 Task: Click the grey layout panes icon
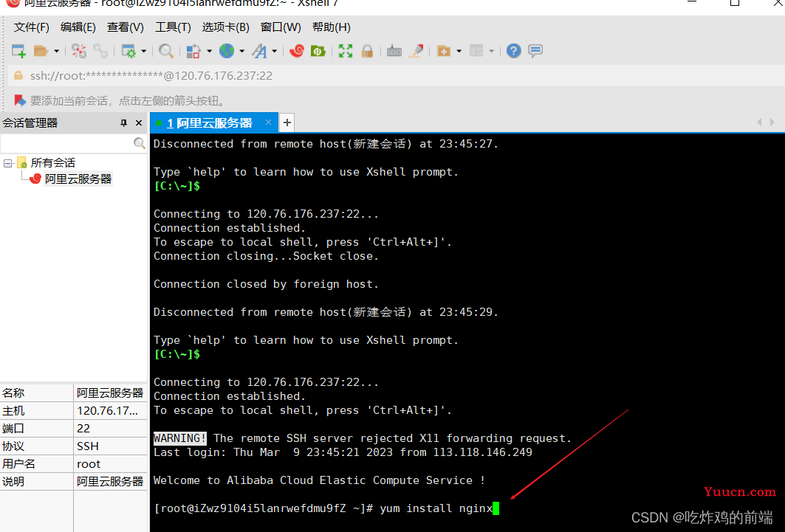pos(476,50)
